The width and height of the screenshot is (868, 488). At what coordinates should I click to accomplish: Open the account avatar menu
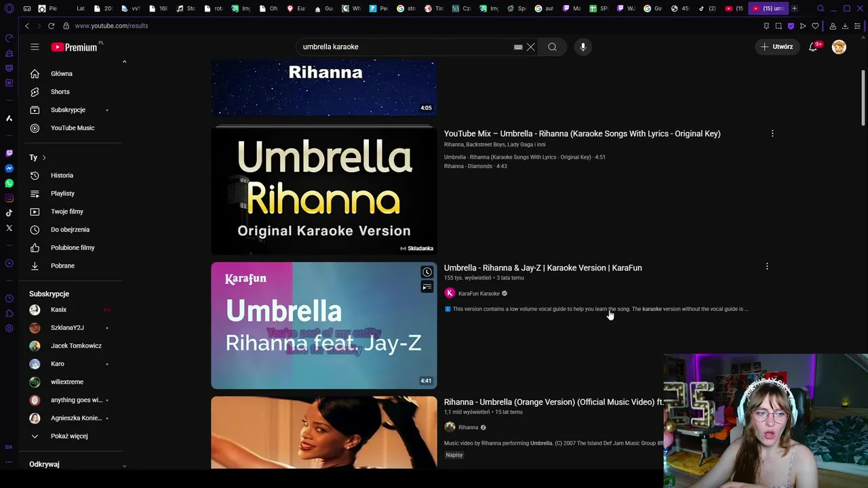[x=839, y=47]
